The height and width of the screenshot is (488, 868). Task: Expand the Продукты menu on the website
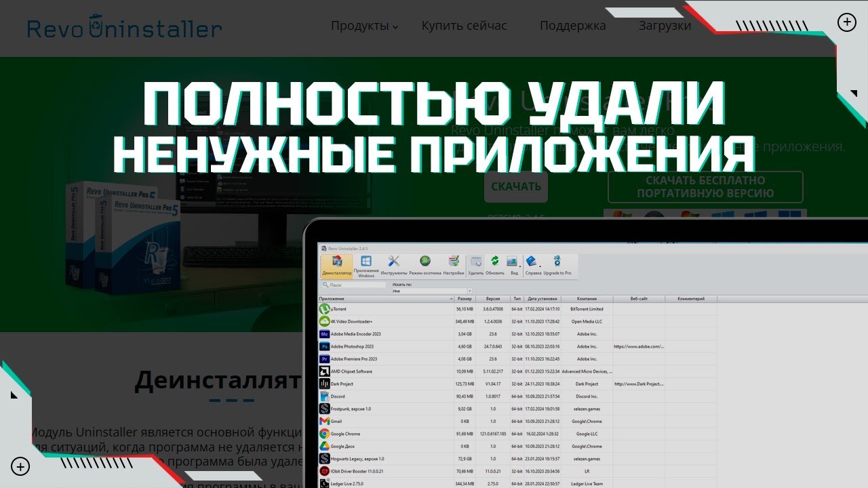365,26
